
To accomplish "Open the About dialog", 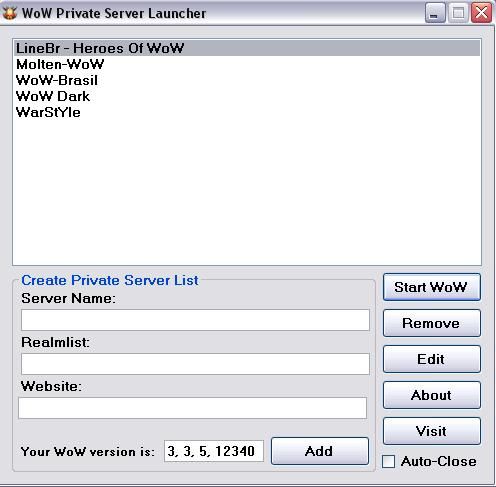I will tap(432, 395).
